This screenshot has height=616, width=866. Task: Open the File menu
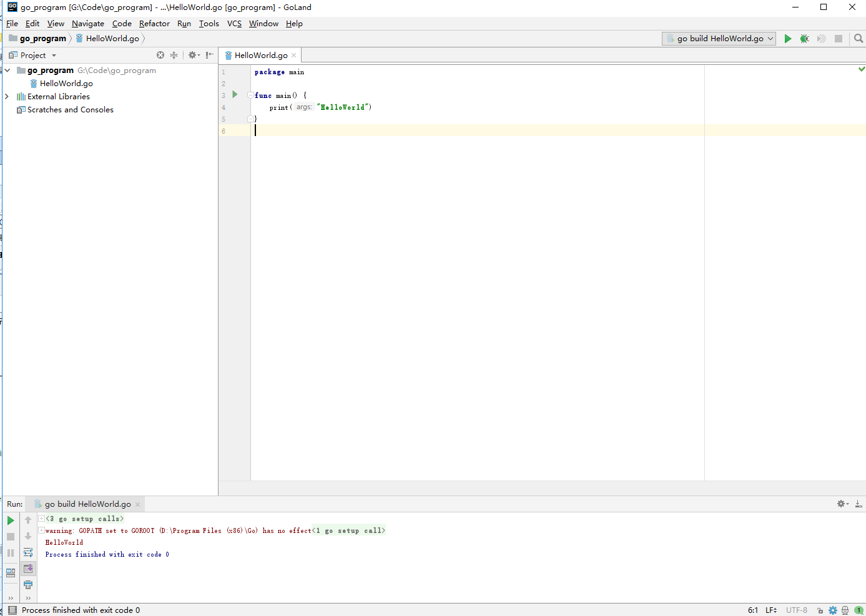[x=12, y=24]
